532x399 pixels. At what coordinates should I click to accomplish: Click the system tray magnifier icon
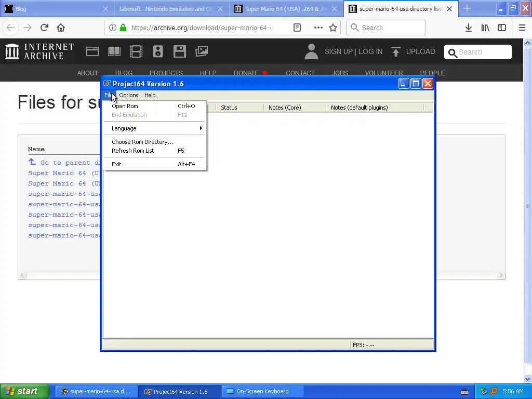tap(494, 392)
